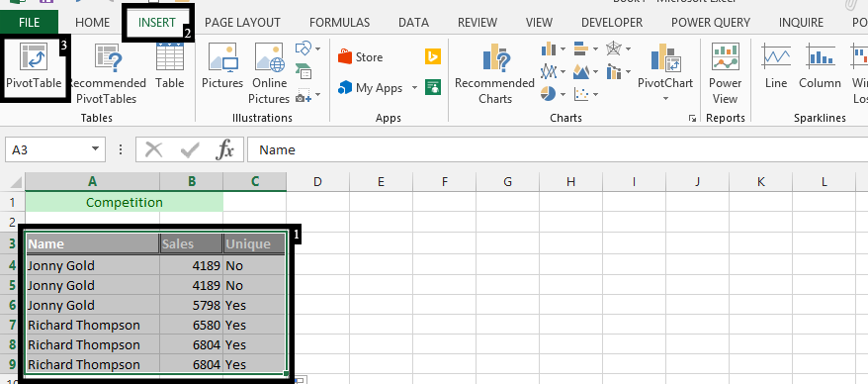The height and width of the screenshot is (384, 868).
Task: Open Recommended PivotTables
Action: [x=106, y=73]
